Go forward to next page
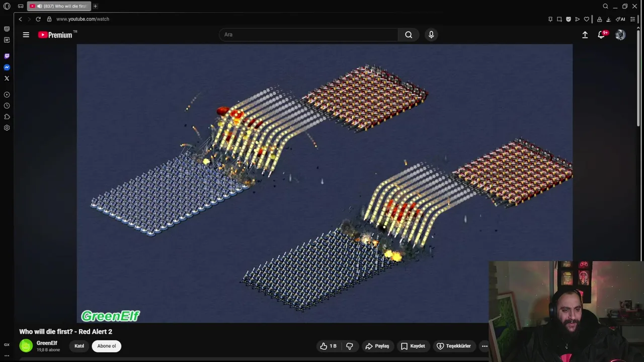 [29, 19]
